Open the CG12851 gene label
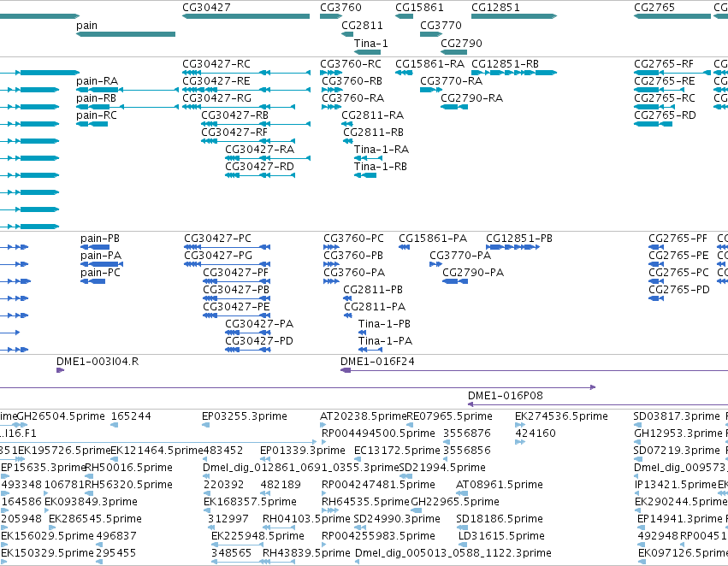The image size is (728, 566). click(495, 8)
